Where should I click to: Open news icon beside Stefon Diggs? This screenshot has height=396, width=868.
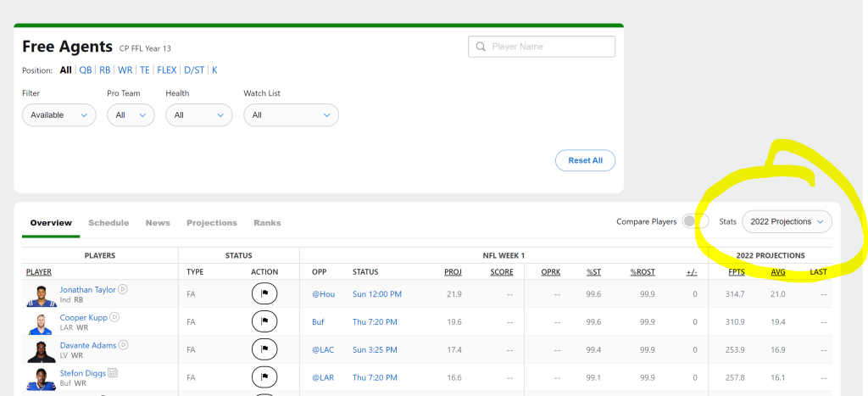point(113,372)
